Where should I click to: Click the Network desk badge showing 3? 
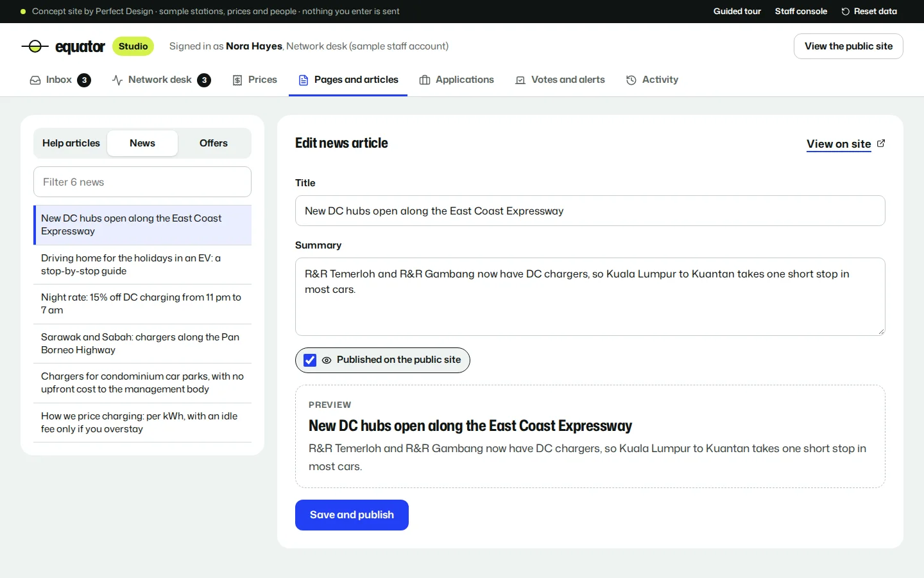tap(204, 80)
